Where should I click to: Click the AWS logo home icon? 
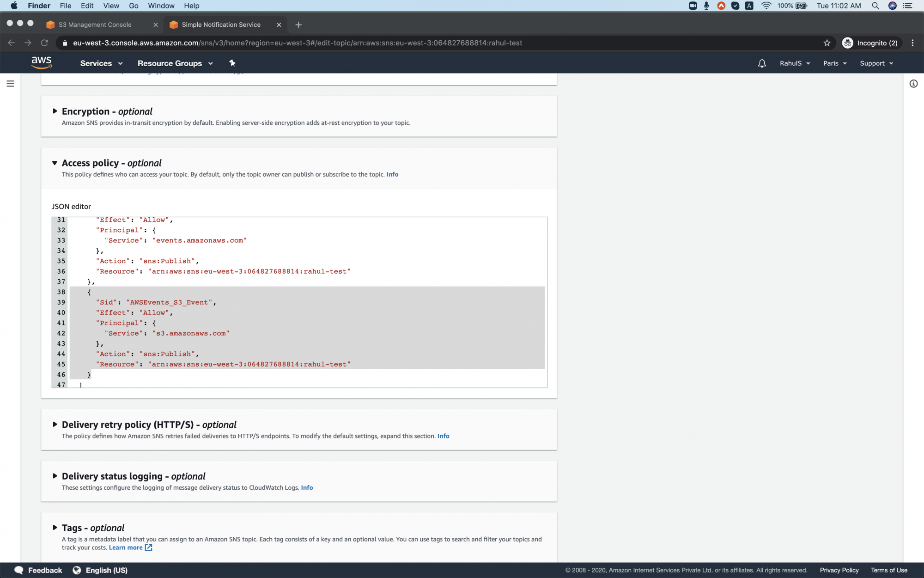tap(41, 62)
